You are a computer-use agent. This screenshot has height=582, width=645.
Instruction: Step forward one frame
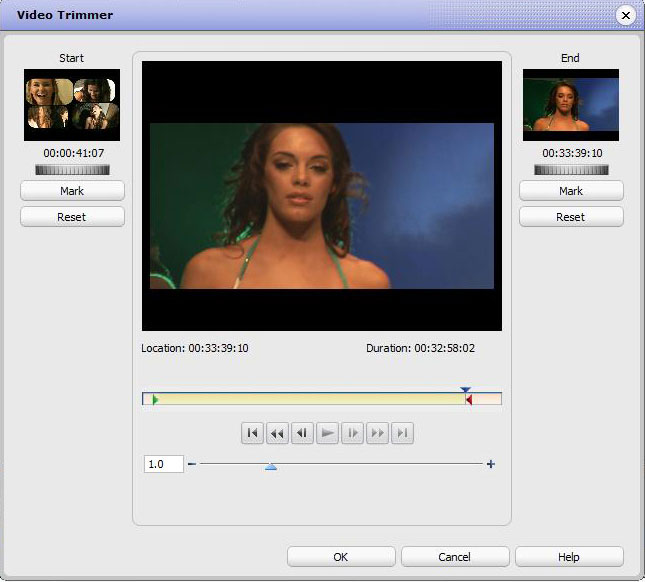tap(352, 433)
